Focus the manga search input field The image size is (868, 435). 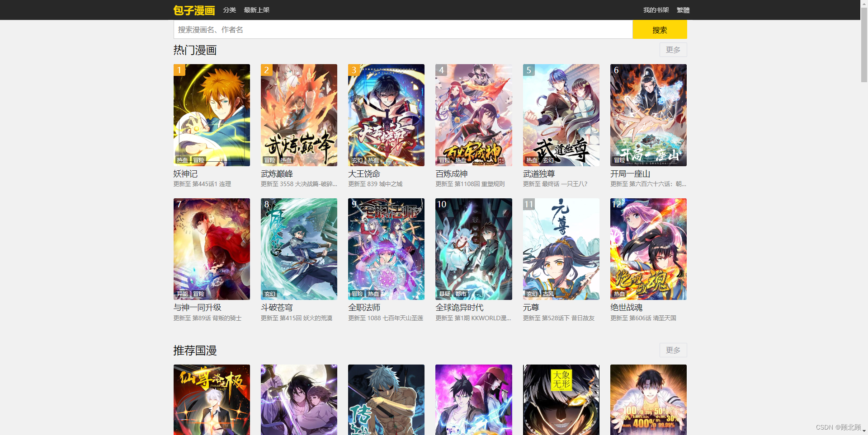click(x=403, y=29)
